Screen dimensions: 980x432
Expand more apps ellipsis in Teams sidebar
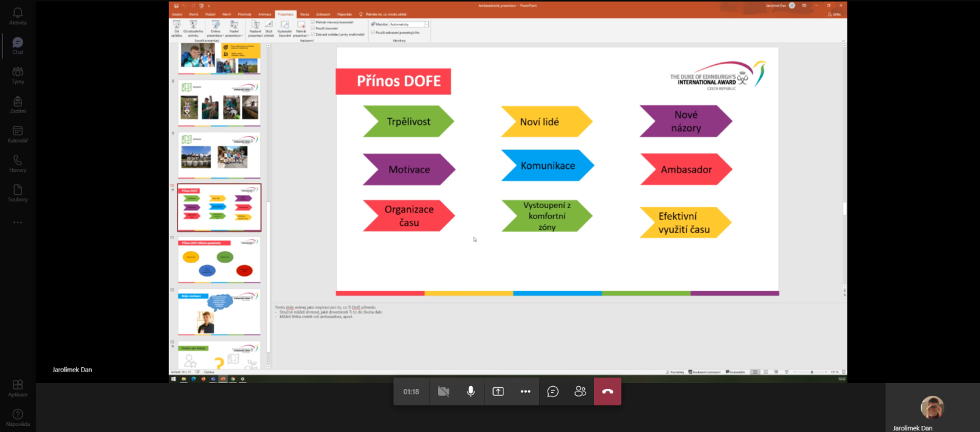[x=18, y=222]
